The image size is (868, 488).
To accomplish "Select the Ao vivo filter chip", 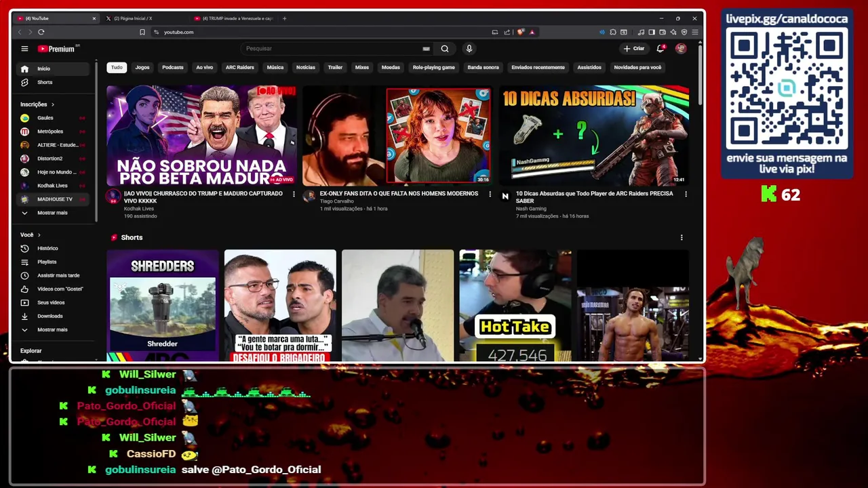I will coord(204,67).
